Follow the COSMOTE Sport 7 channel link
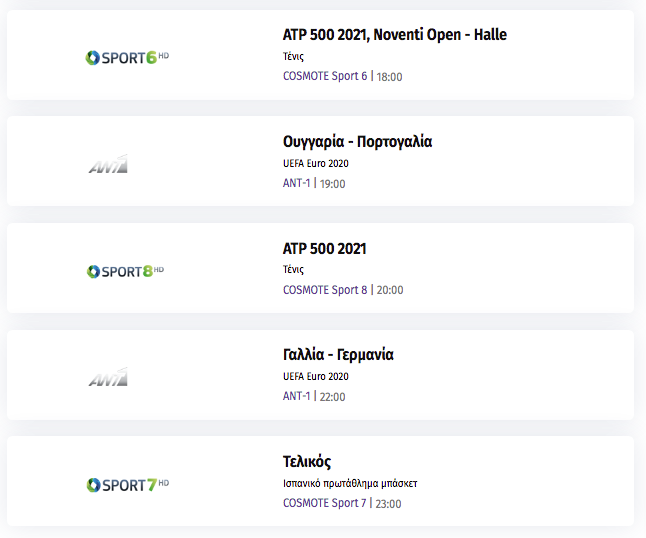 [325, 503]
